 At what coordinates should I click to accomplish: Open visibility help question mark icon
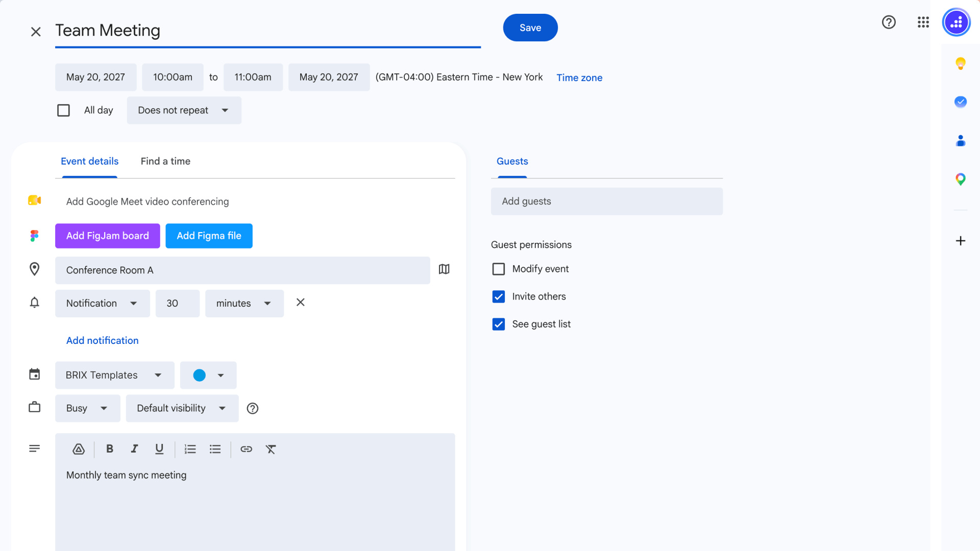click(x=253, y=408)
